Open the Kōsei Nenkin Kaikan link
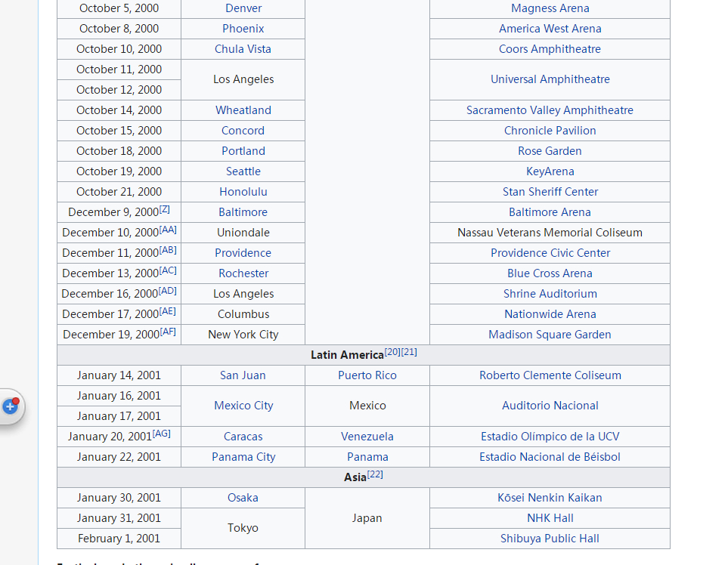 (x=550, y=499)
